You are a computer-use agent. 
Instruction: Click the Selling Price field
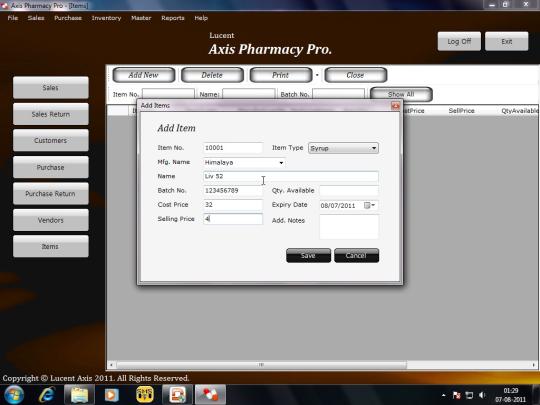pos(233,219)
